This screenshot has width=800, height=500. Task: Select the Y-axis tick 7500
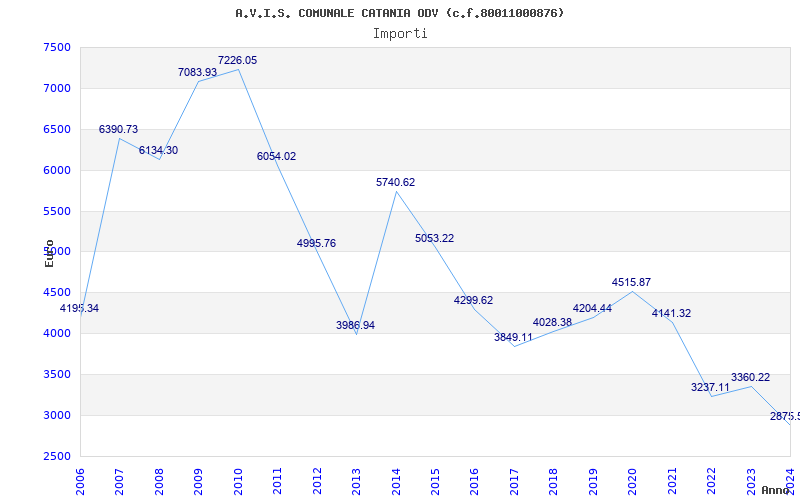coord(57,47)
